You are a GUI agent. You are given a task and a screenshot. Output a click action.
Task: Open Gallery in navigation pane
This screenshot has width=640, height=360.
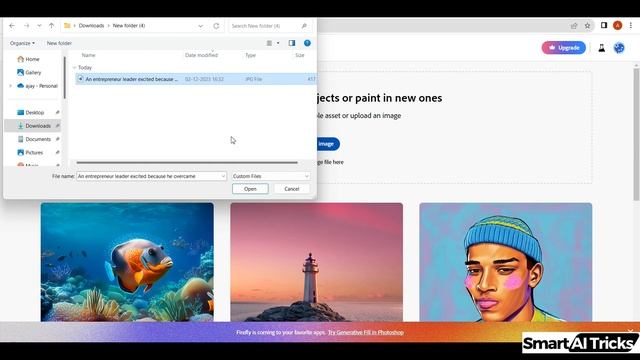coord(29,72)
